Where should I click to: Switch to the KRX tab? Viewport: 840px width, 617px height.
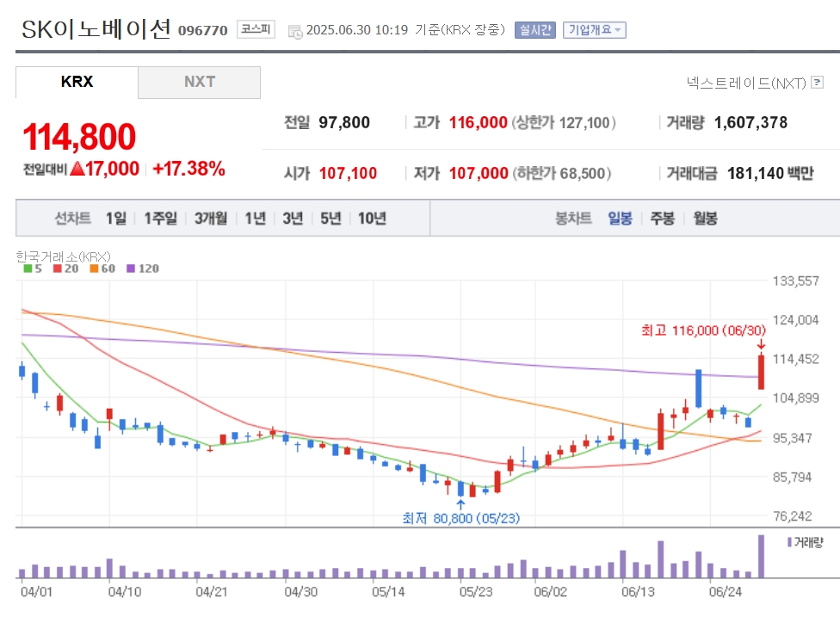point(77,82)
